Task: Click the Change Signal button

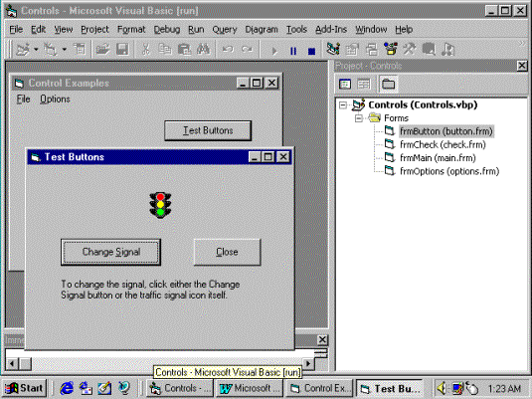Action: pyautogui.click(x=111, y=252)
